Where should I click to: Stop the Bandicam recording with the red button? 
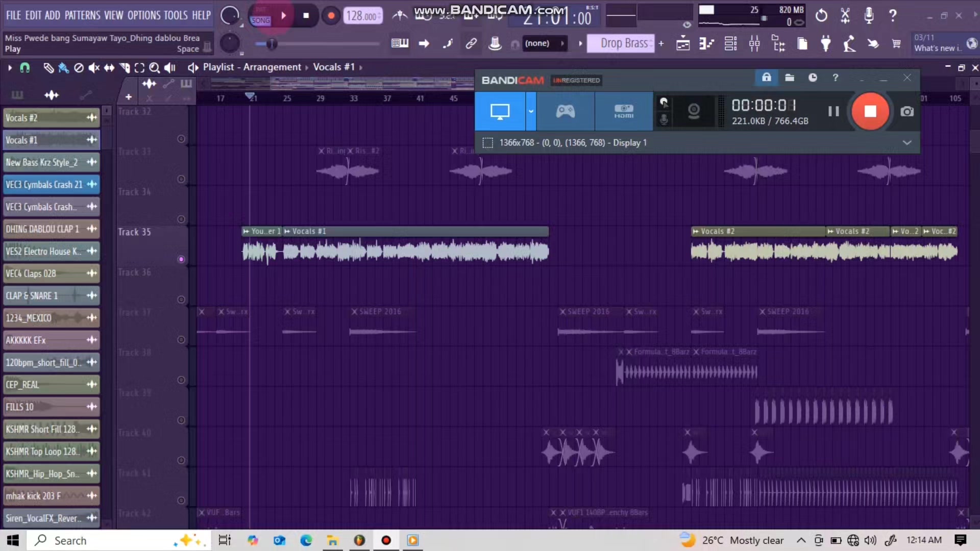click(870, 111)
